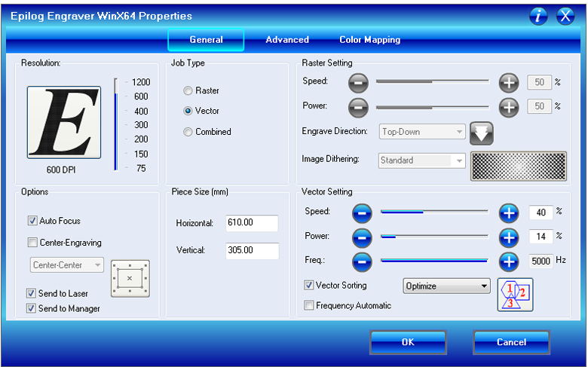588x367 pixels.
Task: Select the Vector job type
Action: tap(188, 111)
